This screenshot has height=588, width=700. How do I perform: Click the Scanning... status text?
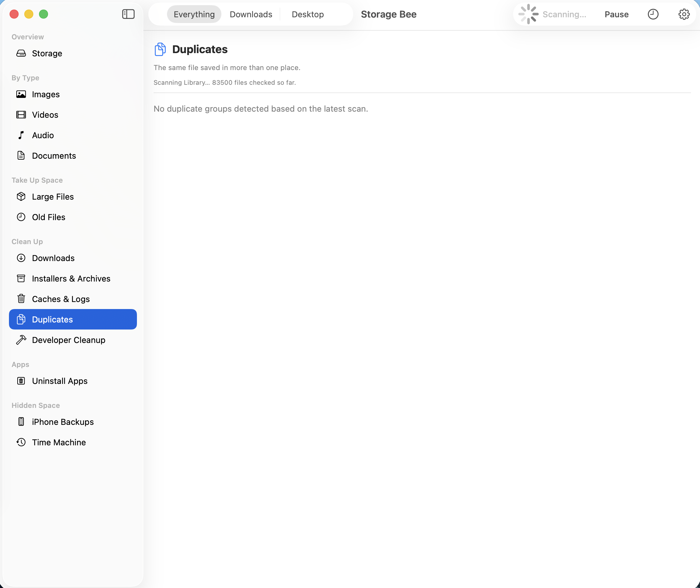click(x=564, y=14)
